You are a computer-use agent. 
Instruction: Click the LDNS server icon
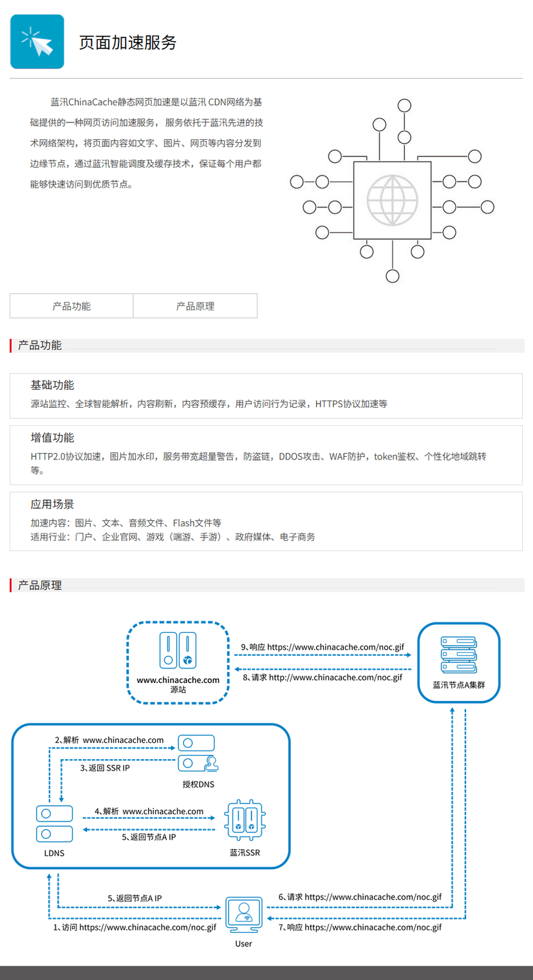point(55,823)
